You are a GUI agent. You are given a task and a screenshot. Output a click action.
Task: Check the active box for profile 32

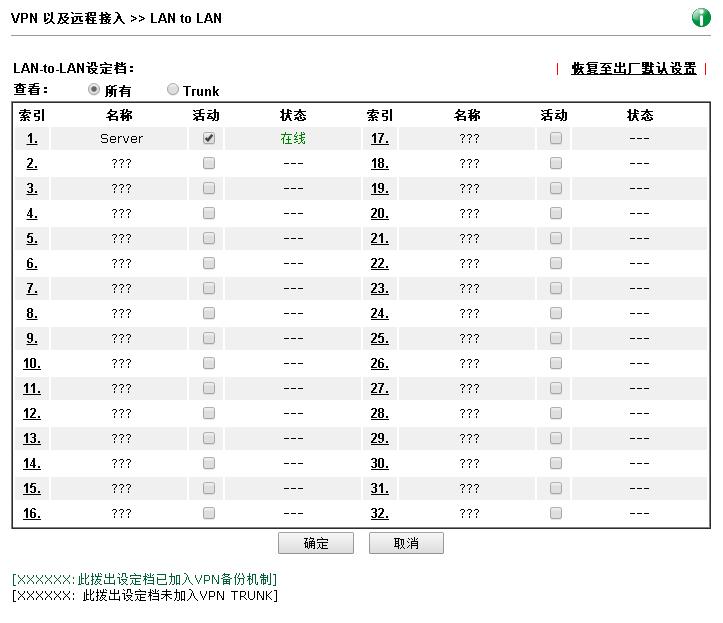(556, 513)
